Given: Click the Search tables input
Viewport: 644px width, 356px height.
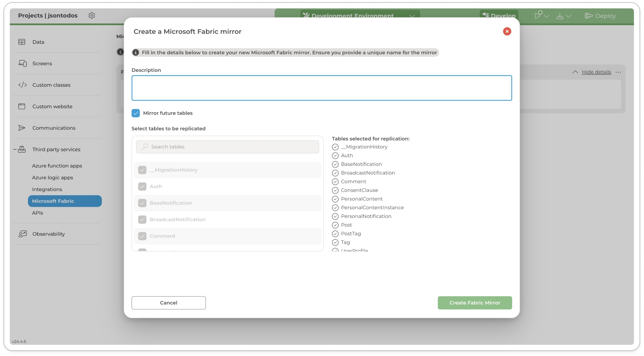Looking at the screenshot, I should [231, 147].
